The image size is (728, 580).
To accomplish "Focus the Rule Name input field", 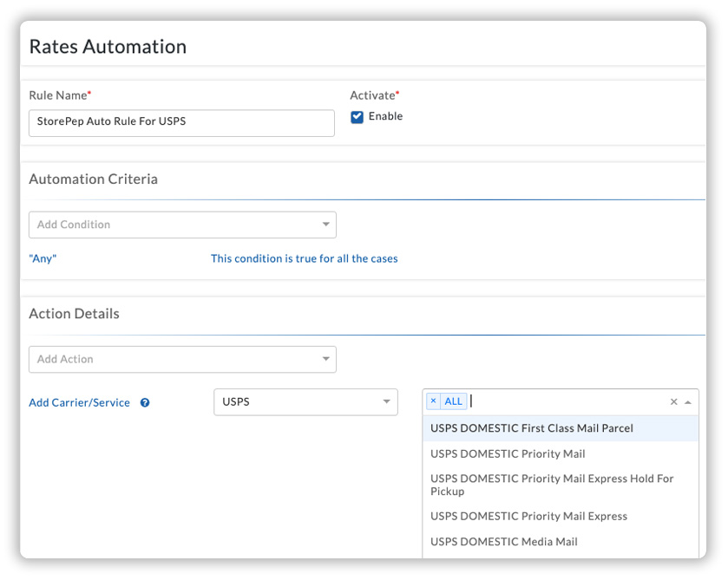I will [181, 123].
